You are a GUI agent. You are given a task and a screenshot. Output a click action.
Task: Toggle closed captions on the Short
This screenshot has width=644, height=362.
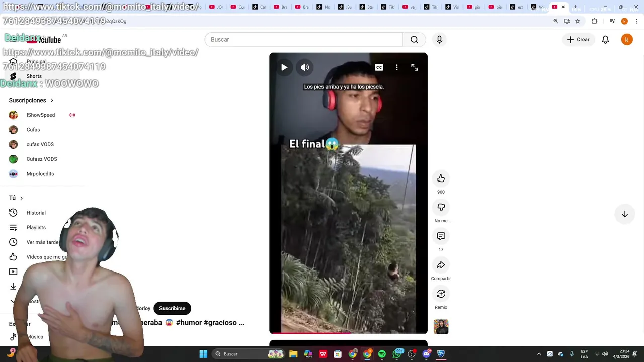tap(379, 67)
